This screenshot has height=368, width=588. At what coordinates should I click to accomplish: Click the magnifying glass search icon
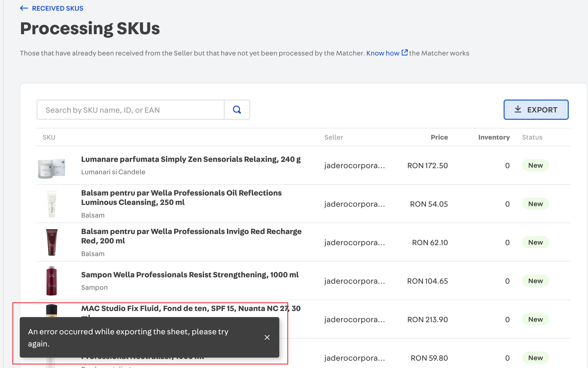coord(237,110)
